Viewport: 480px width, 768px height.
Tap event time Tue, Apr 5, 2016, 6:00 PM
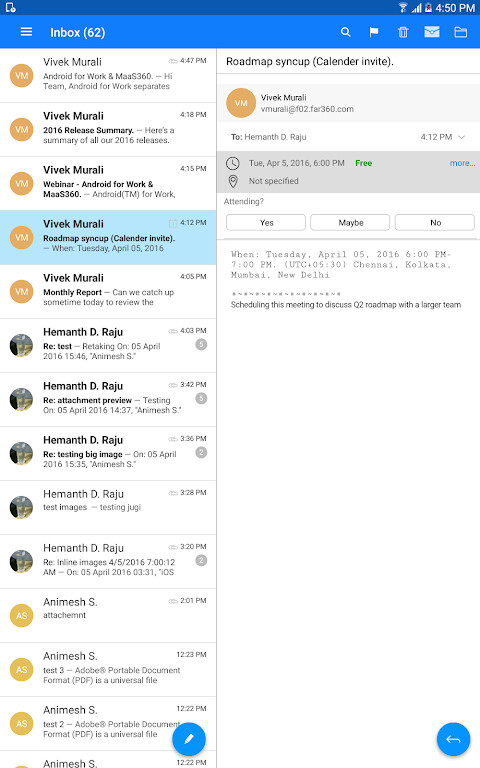point(296,163)
